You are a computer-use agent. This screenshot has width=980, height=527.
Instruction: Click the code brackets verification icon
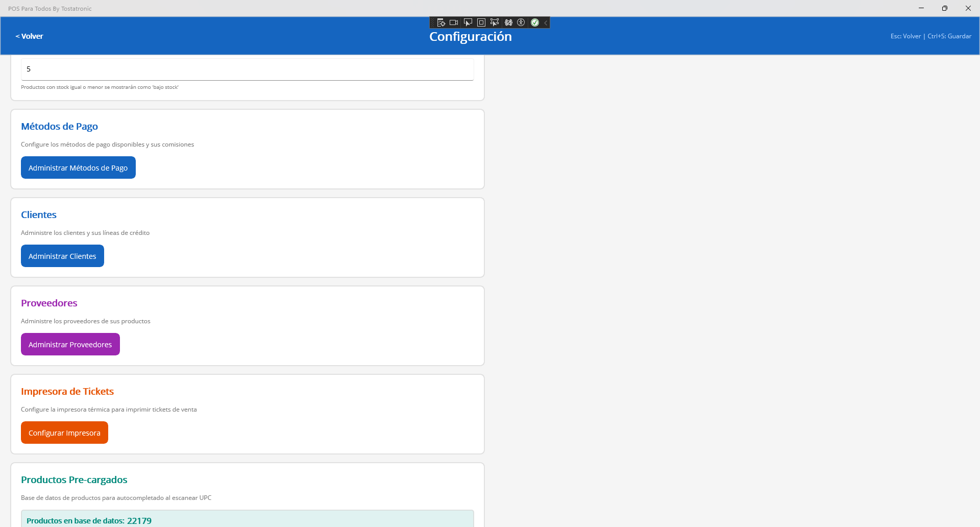[x=509, y=22]
